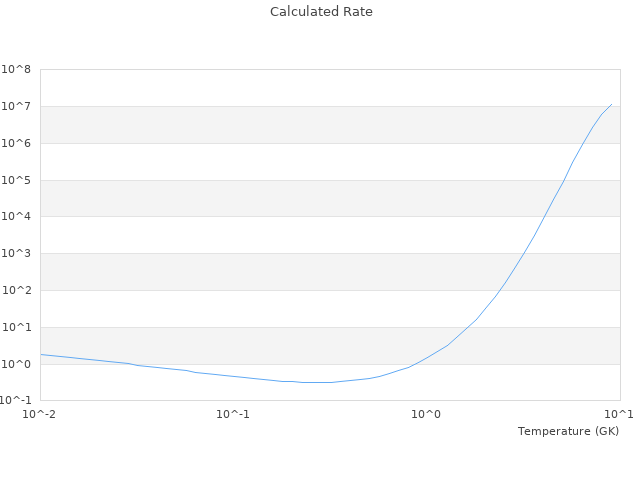The width and height of the screenshot is (640, 480).
Task: Click the 10^1 label on the y-axis
Action: (17, 328)
